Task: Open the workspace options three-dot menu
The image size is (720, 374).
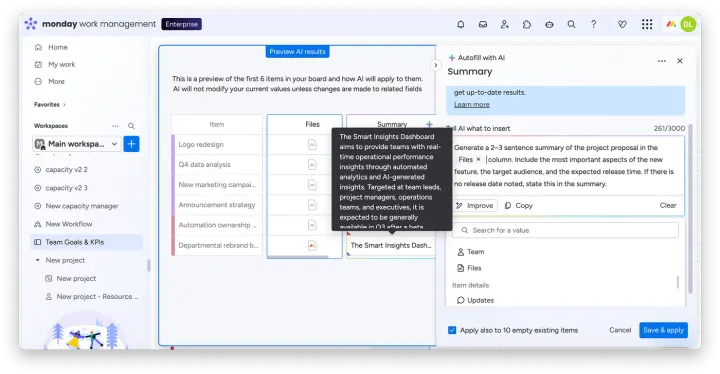Action: point(115,126)
